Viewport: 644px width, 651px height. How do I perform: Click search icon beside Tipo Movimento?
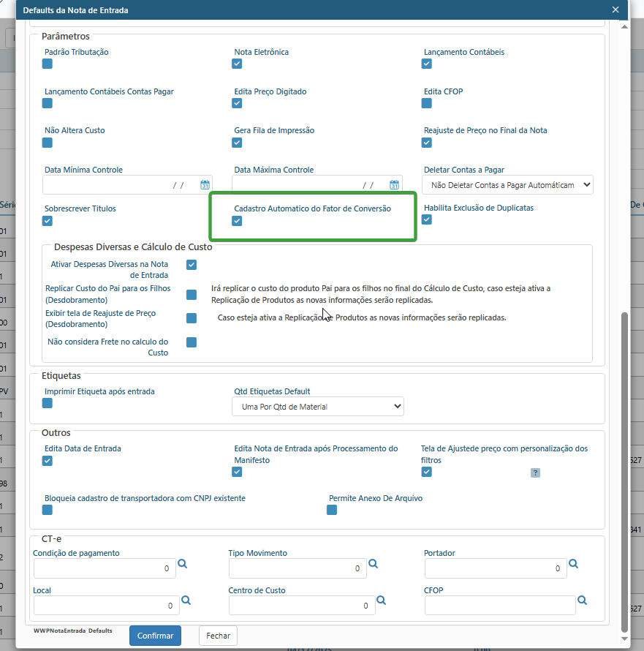(x=373, y=564)
